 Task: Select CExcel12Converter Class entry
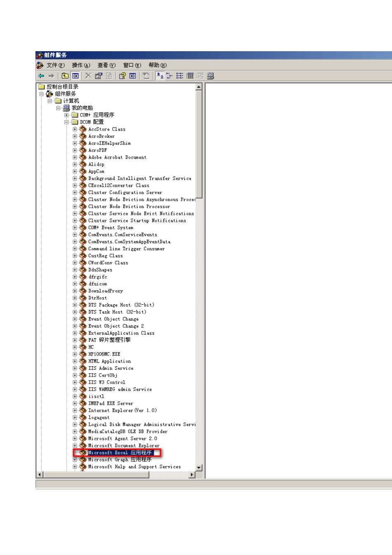click(119, 185)
